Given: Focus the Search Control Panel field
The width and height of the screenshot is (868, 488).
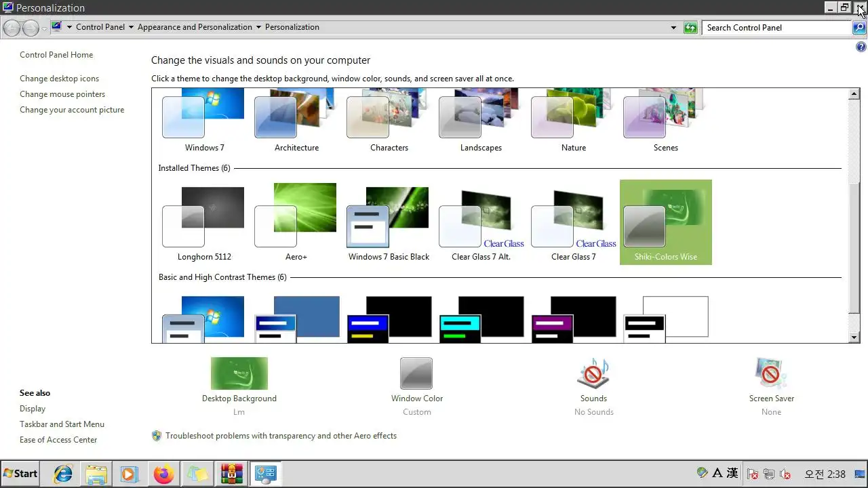Looking at the screenshot, I should 777,28.
